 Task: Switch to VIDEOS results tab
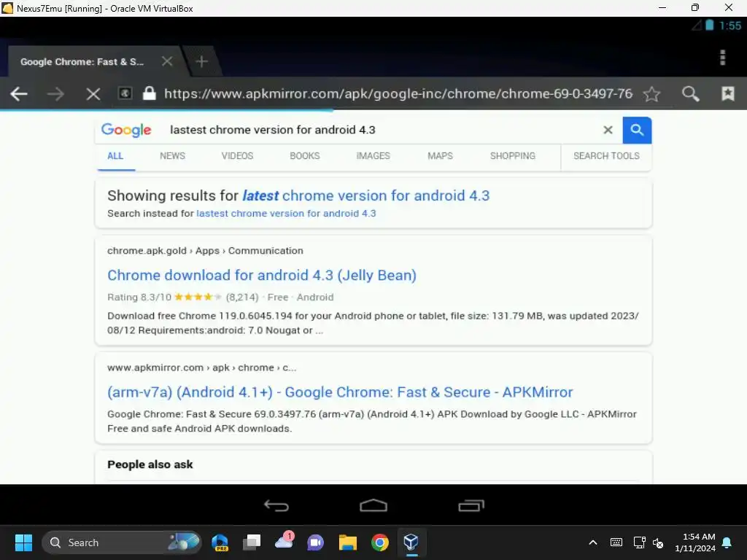pyautogui.click(x=237, y=156)
